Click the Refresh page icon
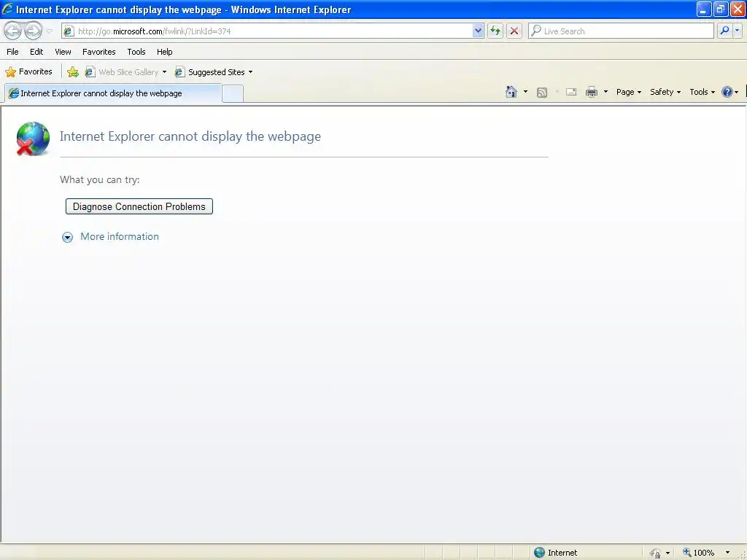The height and width of the screenshot is (560, 747). (x=495, y=31)
